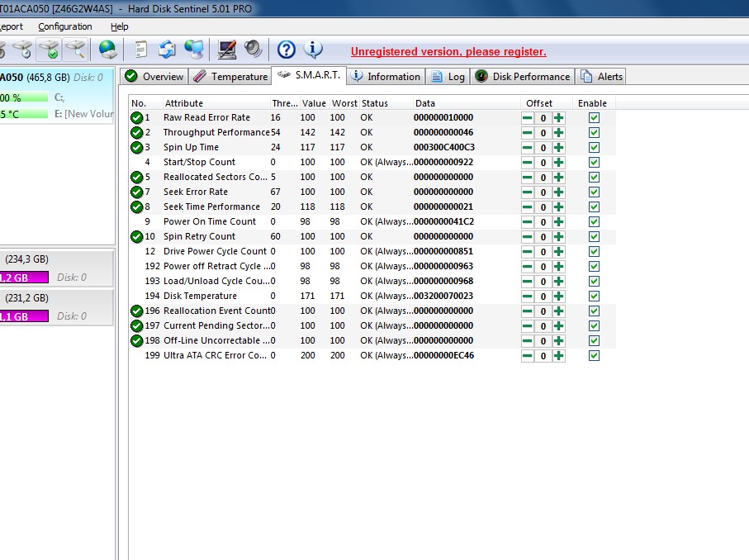
Task: Toggle Enable checkbox for Disk Temperature
Action: pos(594,297)
